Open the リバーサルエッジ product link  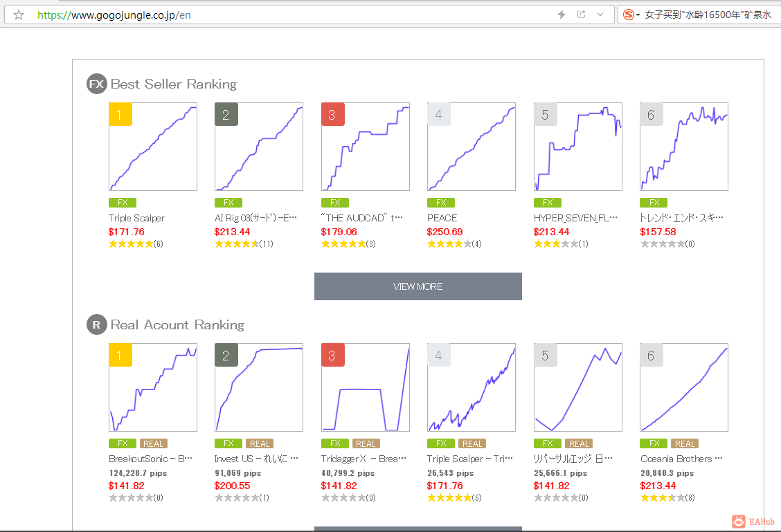(x=573, y=459)
